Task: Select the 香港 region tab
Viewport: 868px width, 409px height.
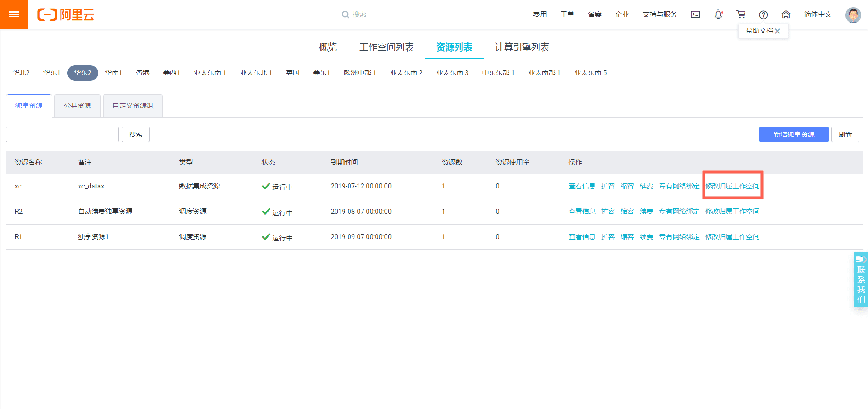Action: 142,72
